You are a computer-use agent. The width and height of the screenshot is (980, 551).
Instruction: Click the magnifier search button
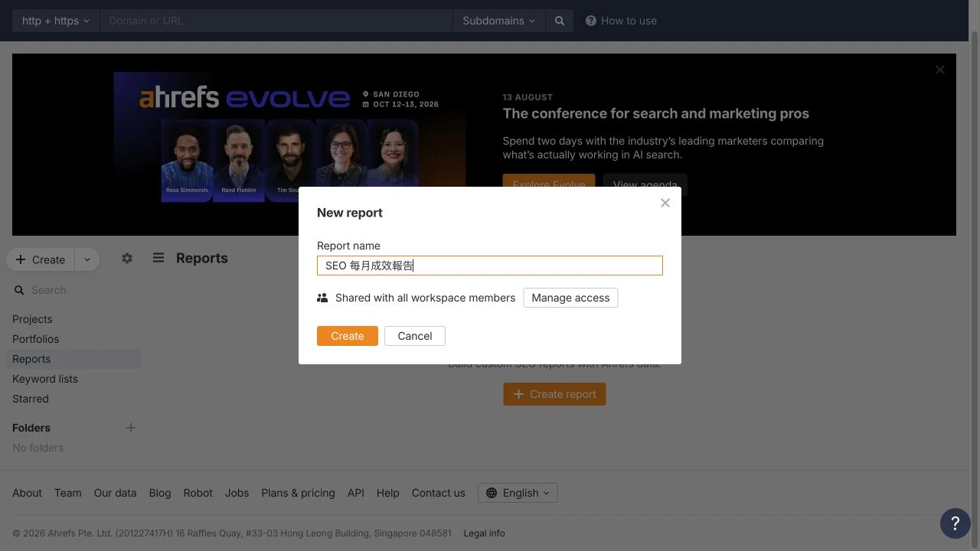[x=560, y=21]
